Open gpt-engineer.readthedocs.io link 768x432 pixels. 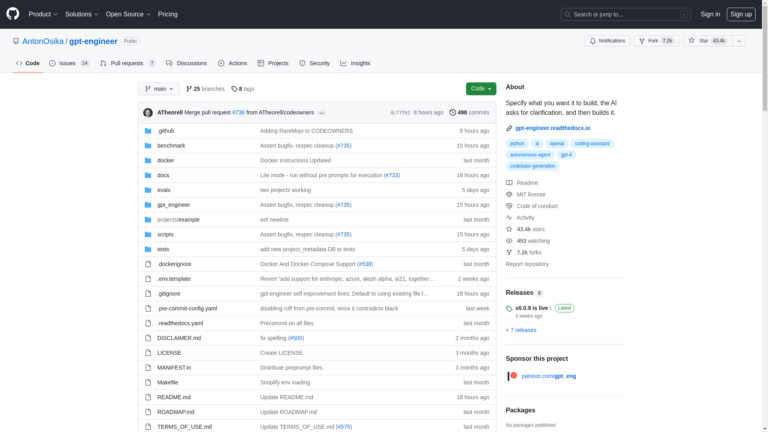coord(552,128)
